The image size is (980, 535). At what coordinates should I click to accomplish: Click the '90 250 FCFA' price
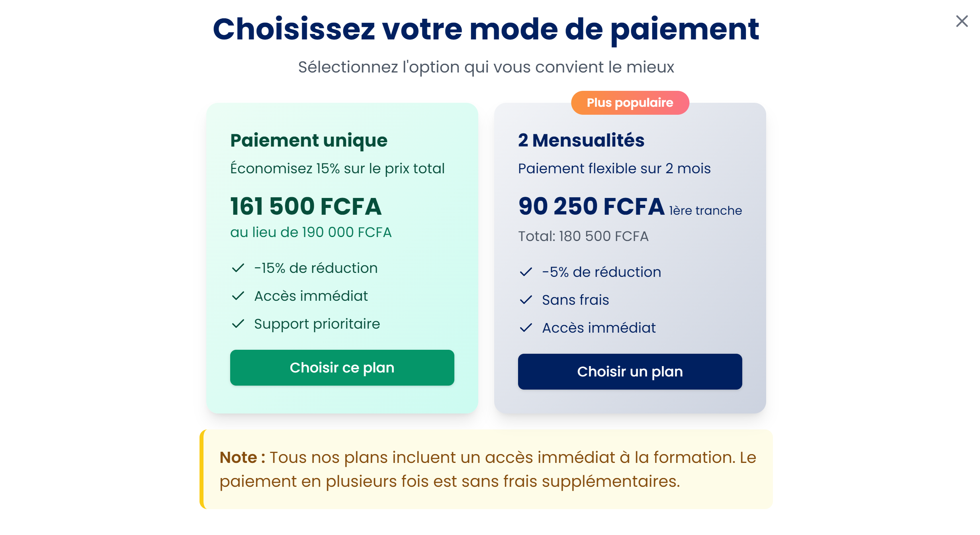point(591,206)
